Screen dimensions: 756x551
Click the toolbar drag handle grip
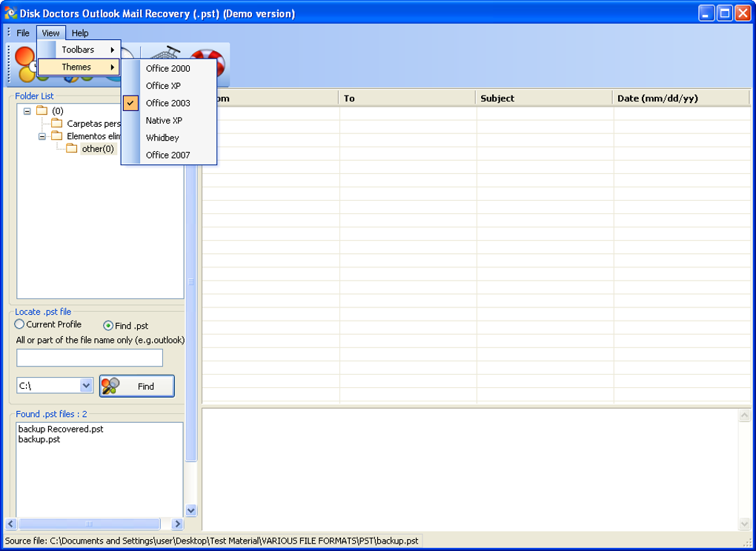pos(8,64)
